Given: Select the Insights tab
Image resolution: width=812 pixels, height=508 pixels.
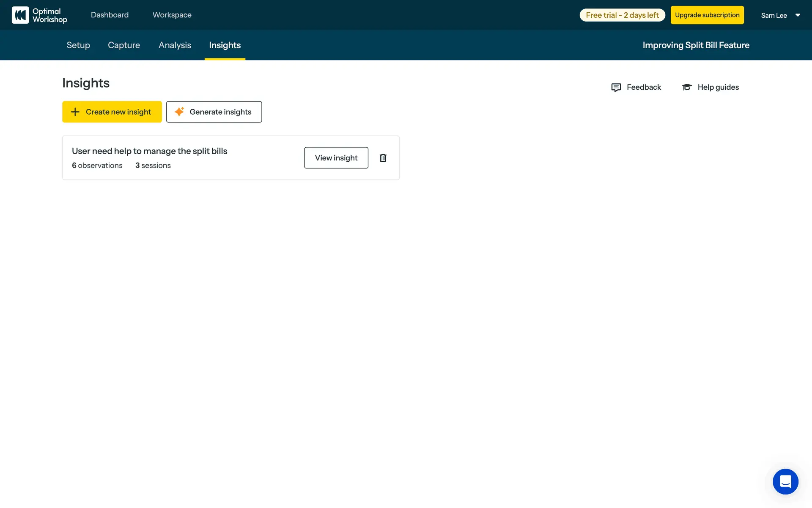Looking at the screenshot, I should click(225, 45).
